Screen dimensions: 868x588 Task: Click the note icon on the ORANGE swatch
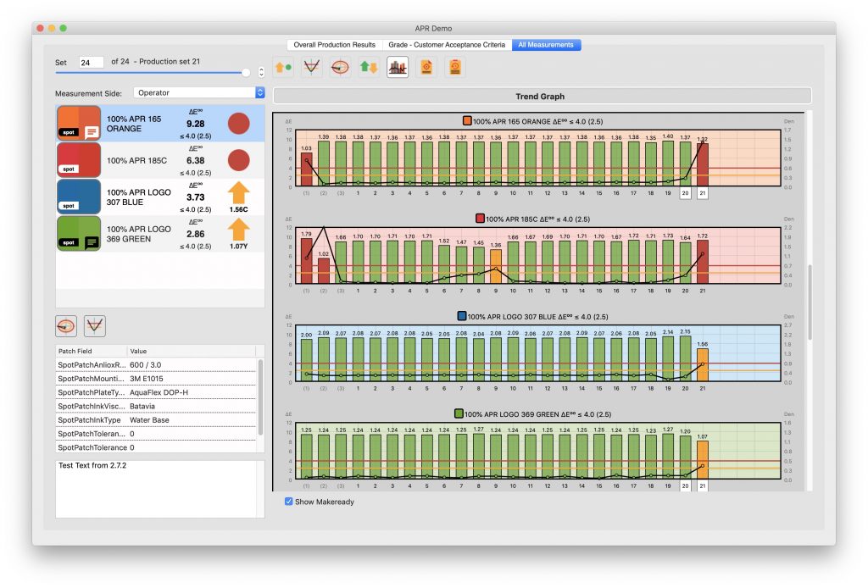point(92,132)
